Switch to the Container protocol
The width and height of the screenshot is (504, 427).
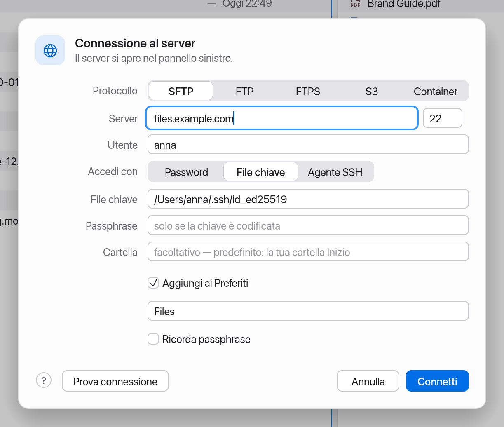(435, 91)
